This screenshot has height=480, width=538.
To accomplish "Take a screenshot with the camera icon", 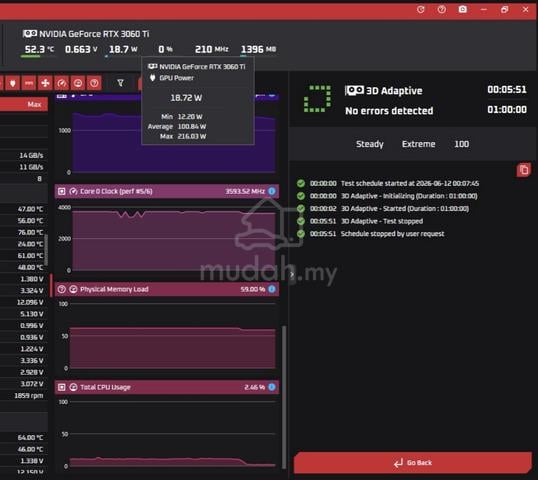I will [463, 10].
